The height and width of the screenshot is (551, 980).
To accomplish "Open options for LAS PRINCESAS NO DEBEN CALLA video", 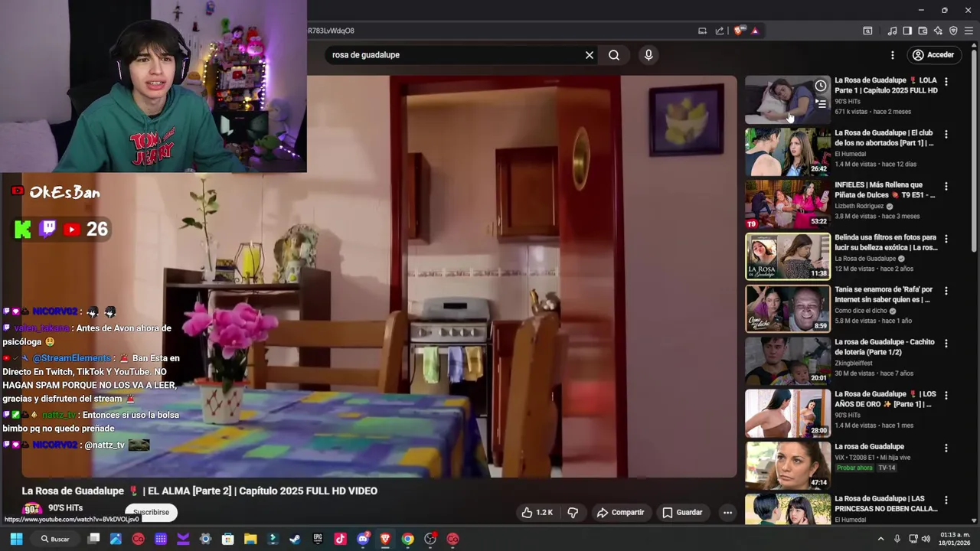I will coord(946,500).
